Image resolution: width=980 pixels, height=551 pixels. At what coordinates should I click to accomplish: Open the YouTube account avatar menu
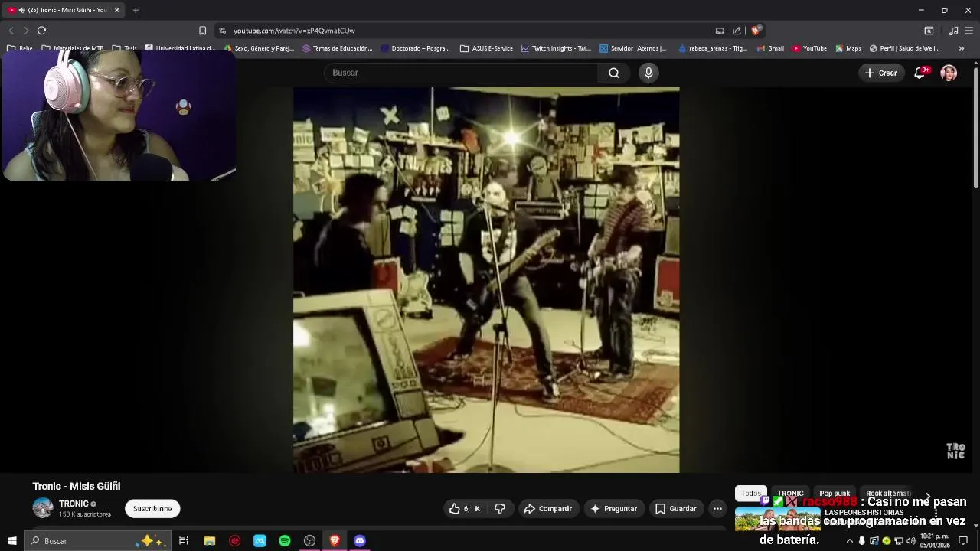click(x=949, y=73)
